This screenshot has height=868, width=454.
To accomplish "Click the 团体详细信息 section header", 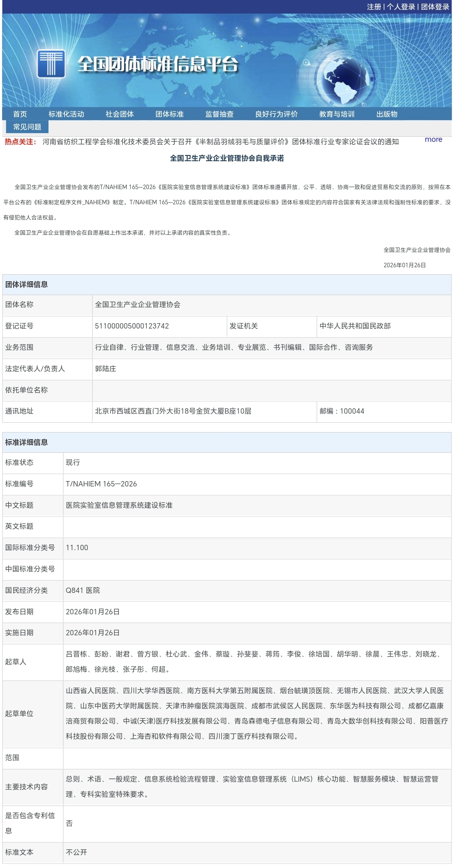I will tap(26, 285).
